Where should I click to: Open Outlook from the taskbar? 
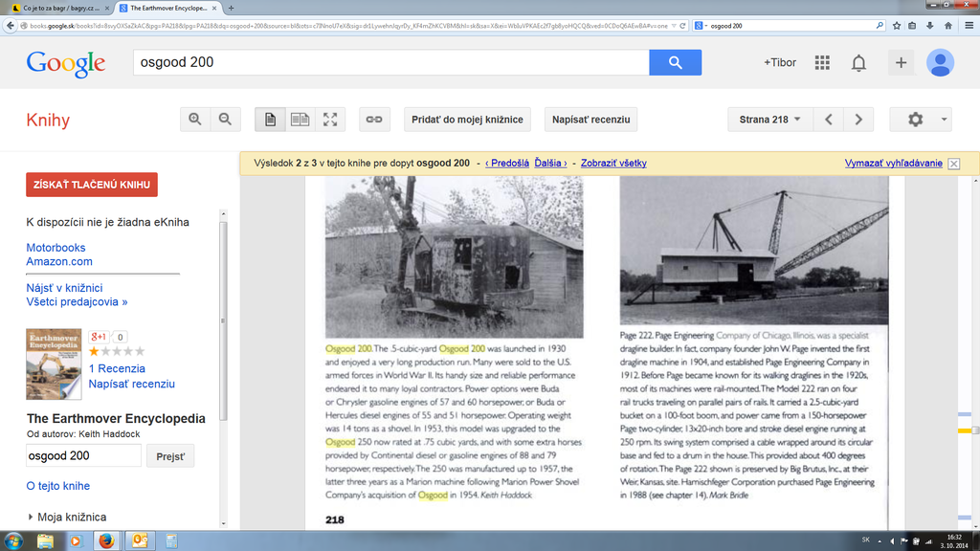[x=140, y=541]
